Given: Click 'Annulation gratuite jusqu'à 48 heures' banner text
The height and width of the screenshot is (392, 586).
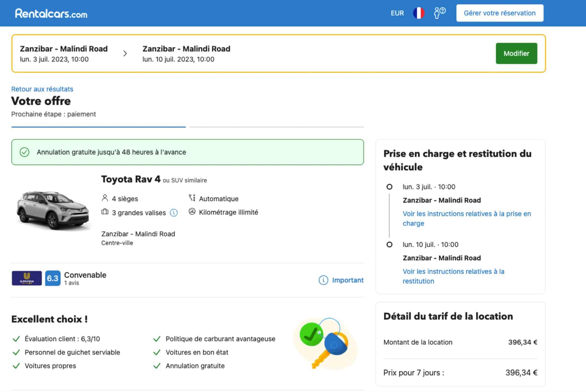Looking at the screenshot, I should [111, 152].
